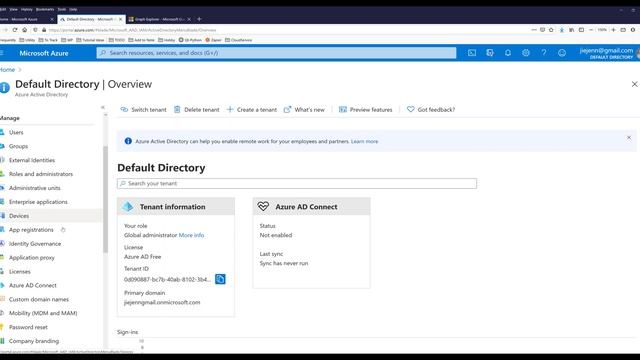The height and width of the screenshot is (360, 640).
Task: Click the Delete tenant trash icon
Action: (177, 109)
